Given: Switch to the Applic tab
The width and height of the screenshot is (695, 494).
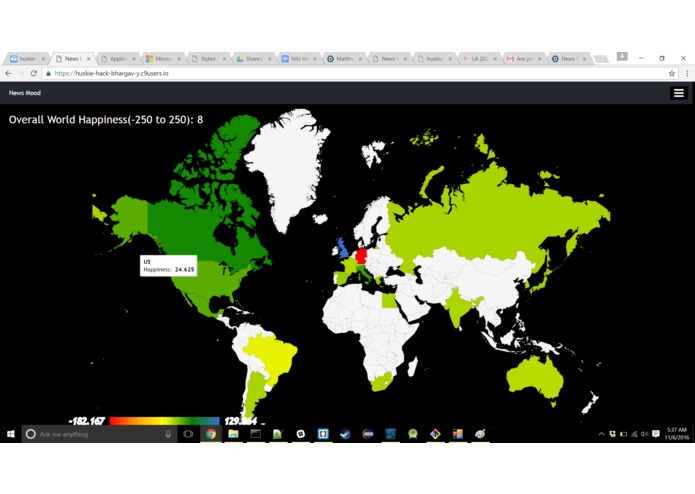Looking at the screenshot, I should pyautogui.click(x=118, y=58).
